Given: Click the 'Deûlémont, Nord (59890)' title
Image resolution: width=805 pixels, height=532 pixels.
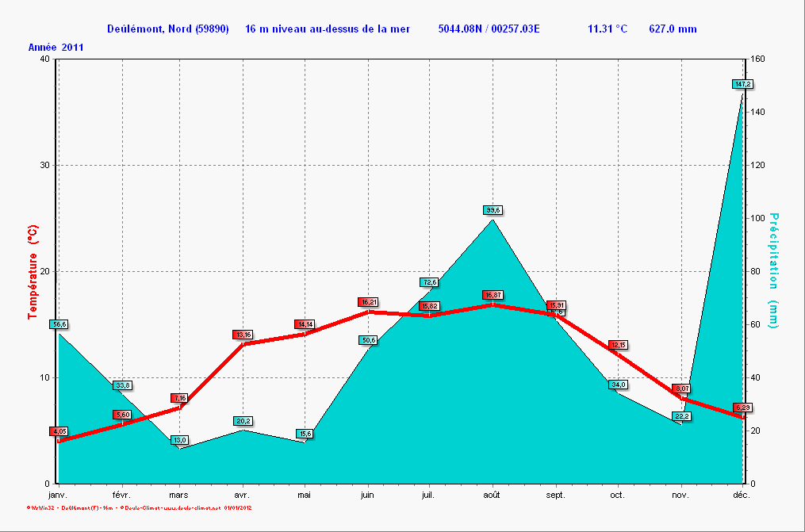Looking at the screenshot, I should 168,29.
